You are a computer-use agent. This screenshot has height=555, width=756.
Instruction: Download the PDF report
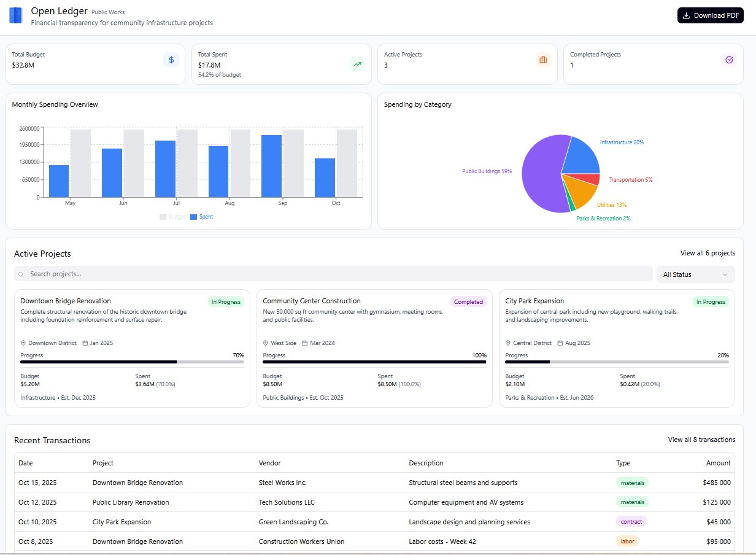(x=710, y=16)
